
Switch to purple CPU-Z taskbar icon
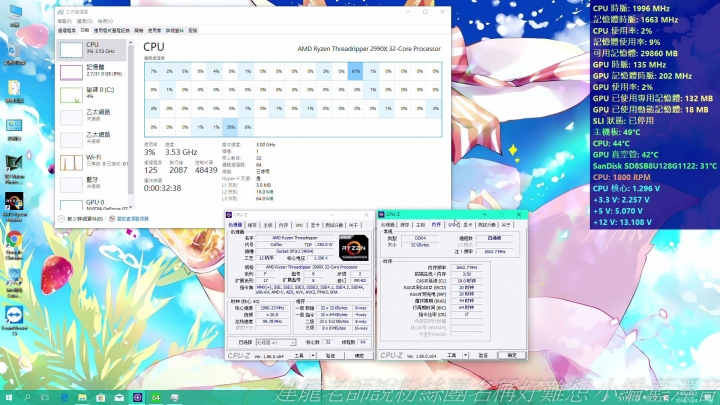pyautogui.click(x=137, y=397)
